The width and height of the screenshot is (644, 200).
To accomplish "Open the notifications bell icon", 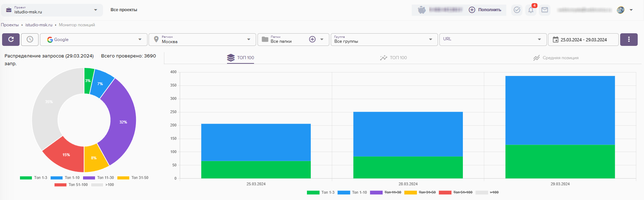I will [x=531, y=10].
